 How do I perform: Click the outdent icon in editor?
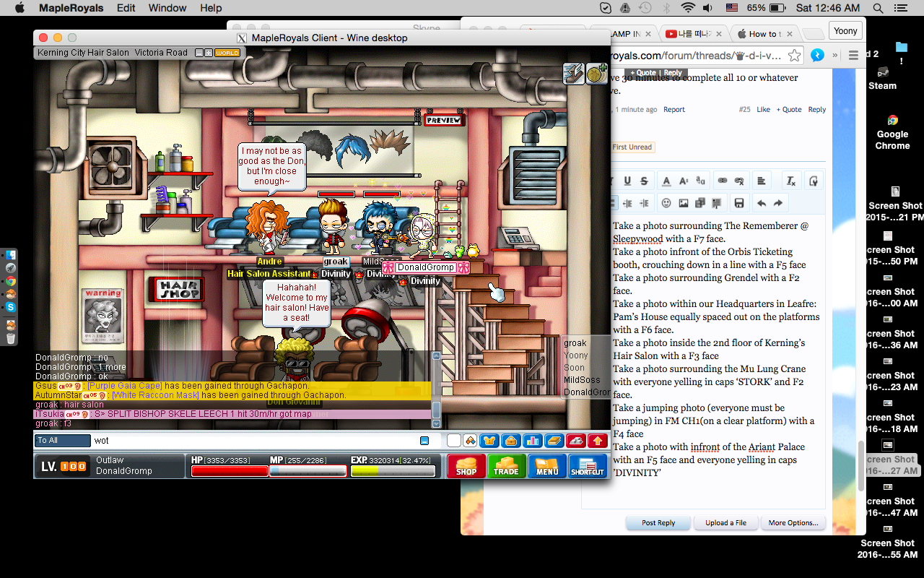tap(627, 203)
